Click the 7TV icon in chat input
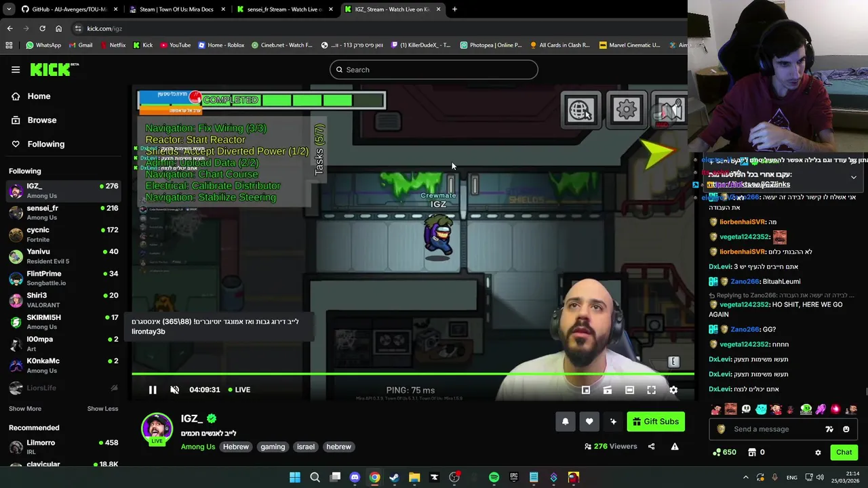868x488 pixels. click(829, 429)
